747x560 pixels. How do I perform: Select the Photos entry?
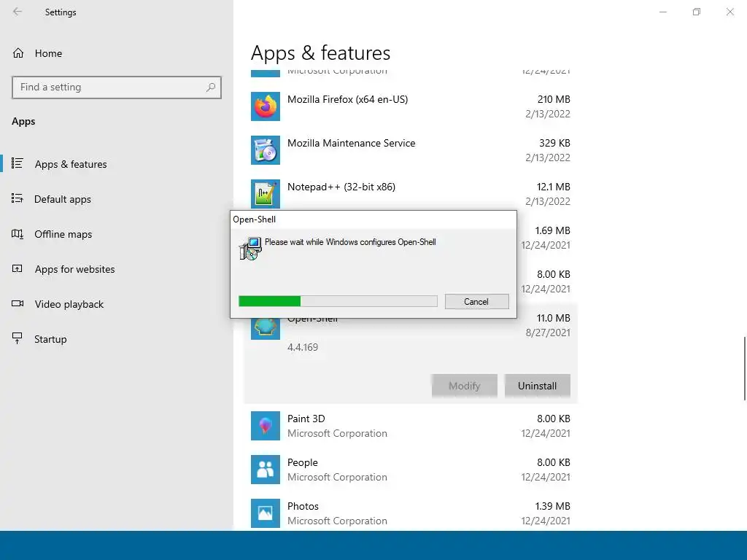(411, 513)
